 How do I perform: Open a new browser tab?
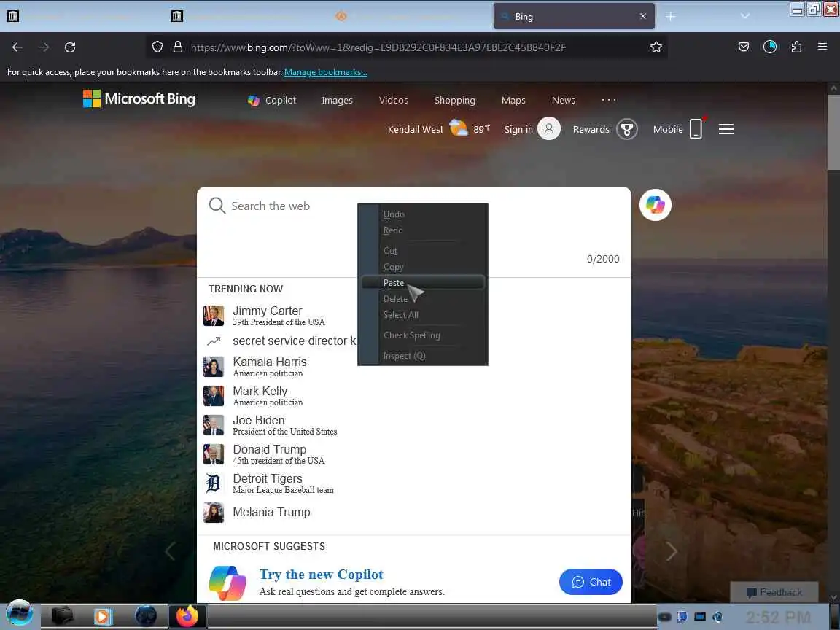[x=670, y=16]
